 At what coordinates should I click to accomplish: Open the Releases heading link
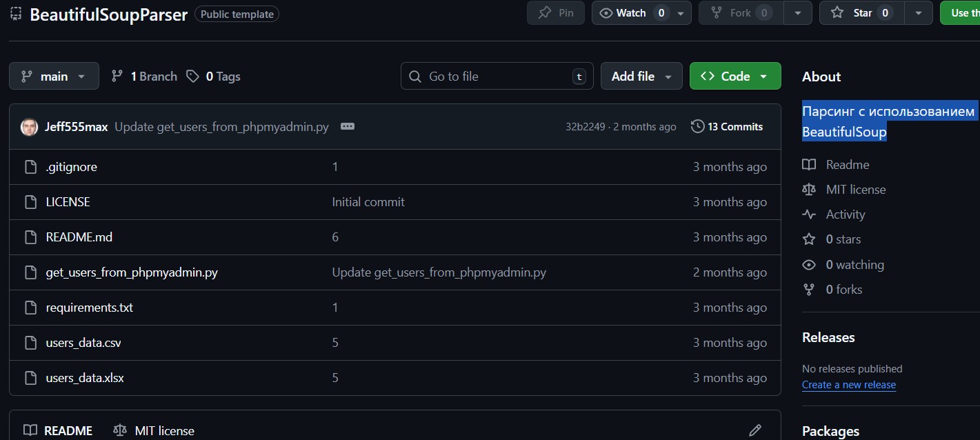[828, 337]
